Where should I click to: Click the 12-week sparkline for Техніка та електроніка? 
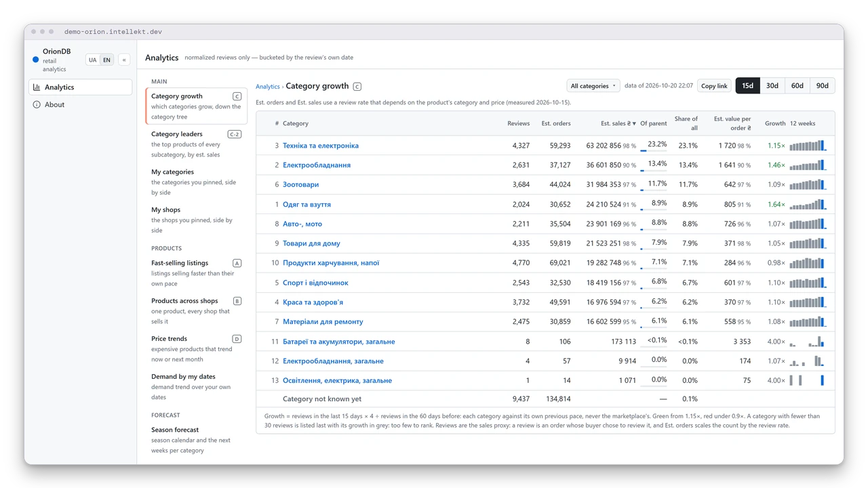[808, 145]
